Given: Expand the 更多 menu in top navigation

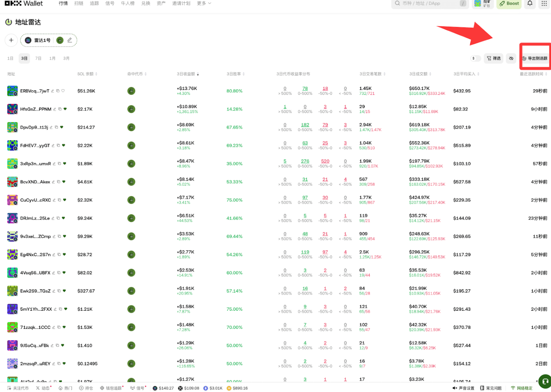Looking at the screenshot, I should coord(204,3).
